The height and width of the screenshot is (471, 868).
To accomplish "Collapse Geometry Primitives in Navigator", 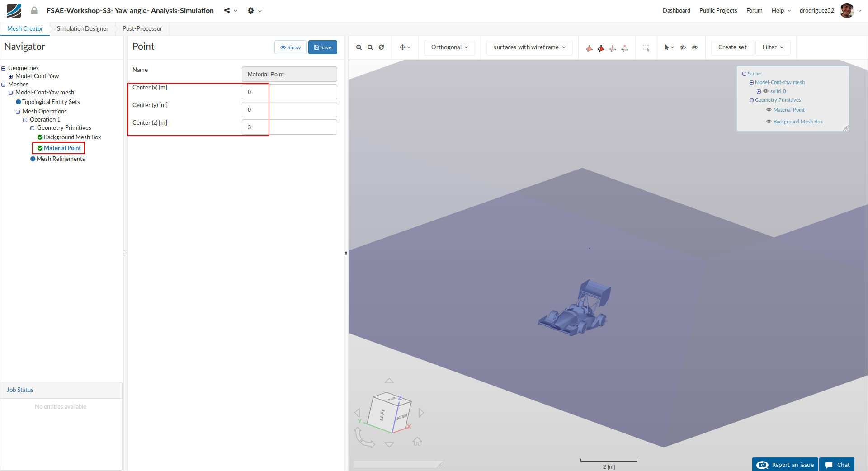I will [x=33, y=128].
